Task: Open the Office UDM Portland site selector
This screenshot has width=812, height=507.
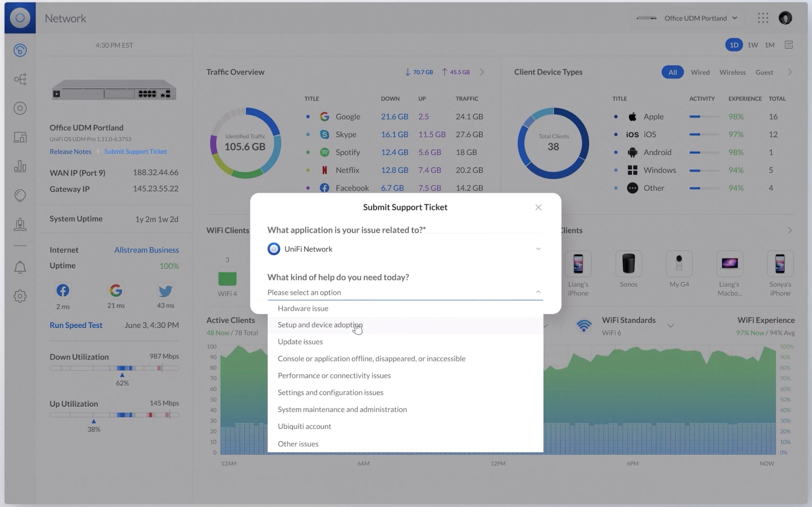Action: [687, 18]
